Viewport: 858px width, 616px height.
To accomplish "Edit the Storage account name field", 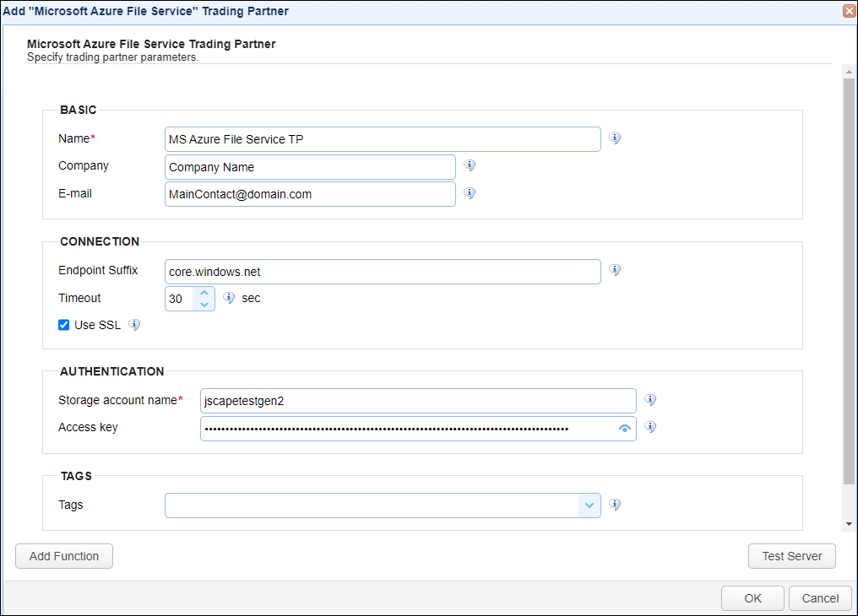I will click(418, 401).
